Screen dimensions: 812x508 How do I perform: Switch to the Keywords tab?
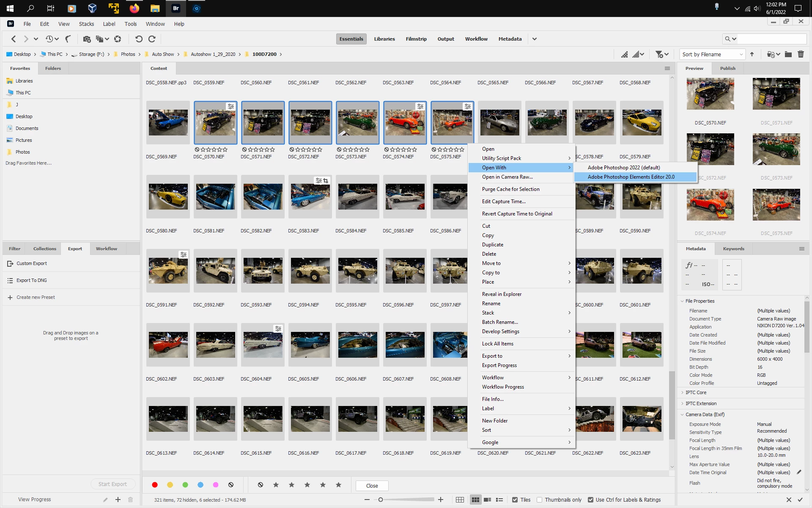733,249
